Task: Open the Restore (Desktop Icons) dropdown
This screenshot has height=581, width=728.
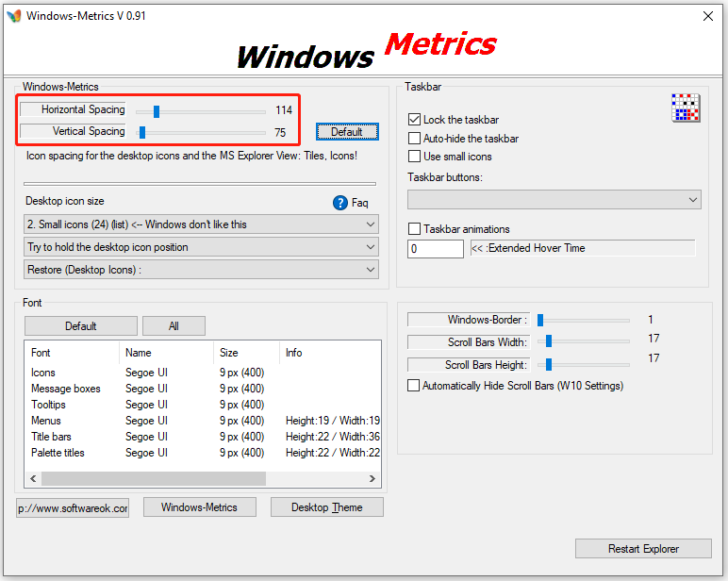Action: pyautogui.click(x=201, y=270)
